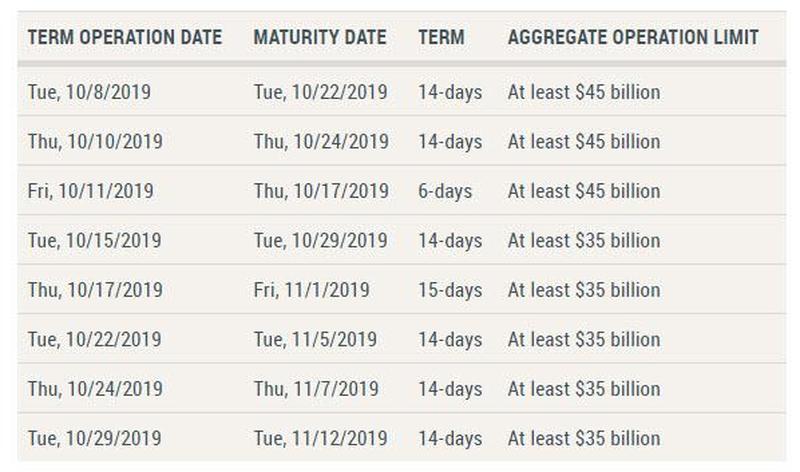Image resolution: width=800 pixels, height=472 pixels.
Task: Click the Term Operation Date column header
Action: [x=125, y=38]
